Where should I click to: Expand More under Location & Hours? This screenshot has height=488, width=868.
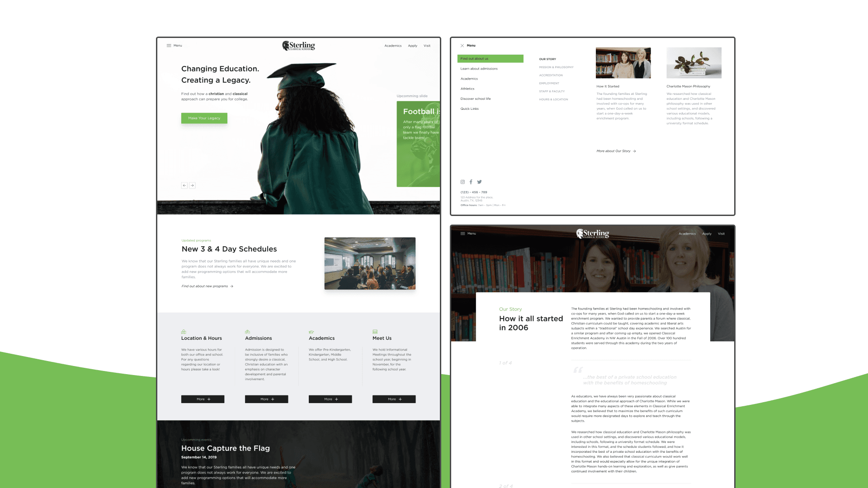pos(203,399)
